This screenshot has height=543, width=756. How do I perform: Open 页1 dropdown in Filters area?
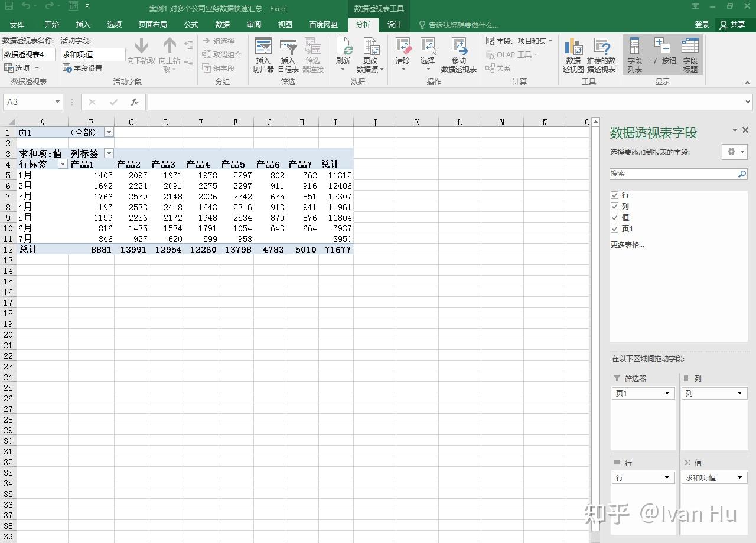667,393
